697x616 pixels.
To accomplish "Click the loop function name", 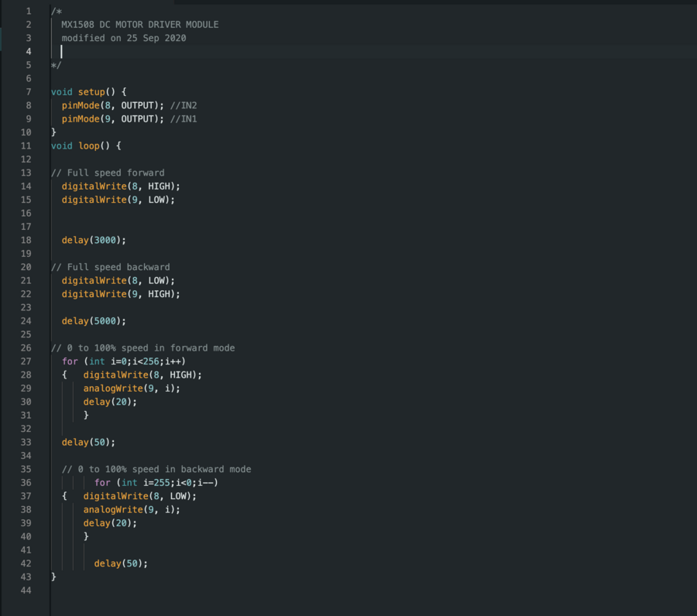I will click(88, 145).
